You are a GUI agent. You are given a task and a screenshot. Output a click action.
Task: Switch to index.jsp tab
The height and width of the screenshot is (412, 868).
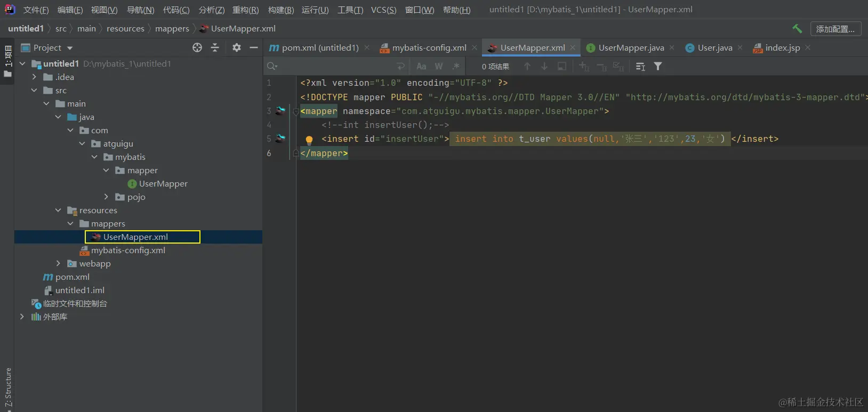(x=782, y=47)
